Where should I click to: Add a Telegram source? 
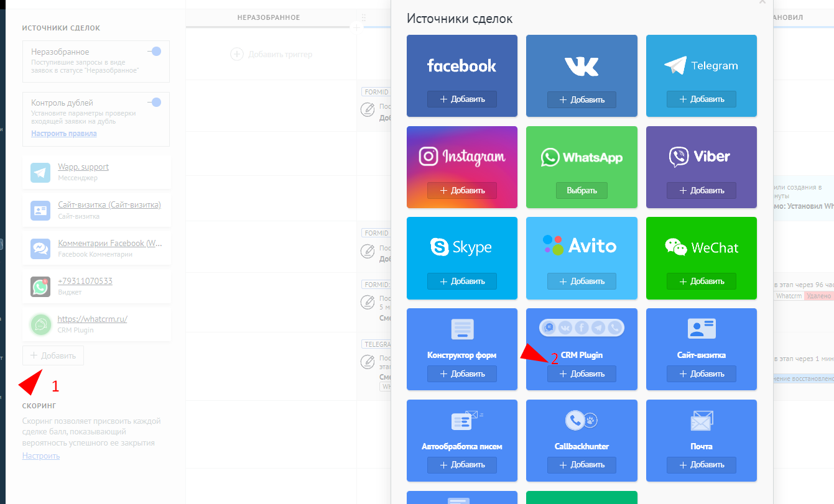pyautogui.click(x=702, y=99)
